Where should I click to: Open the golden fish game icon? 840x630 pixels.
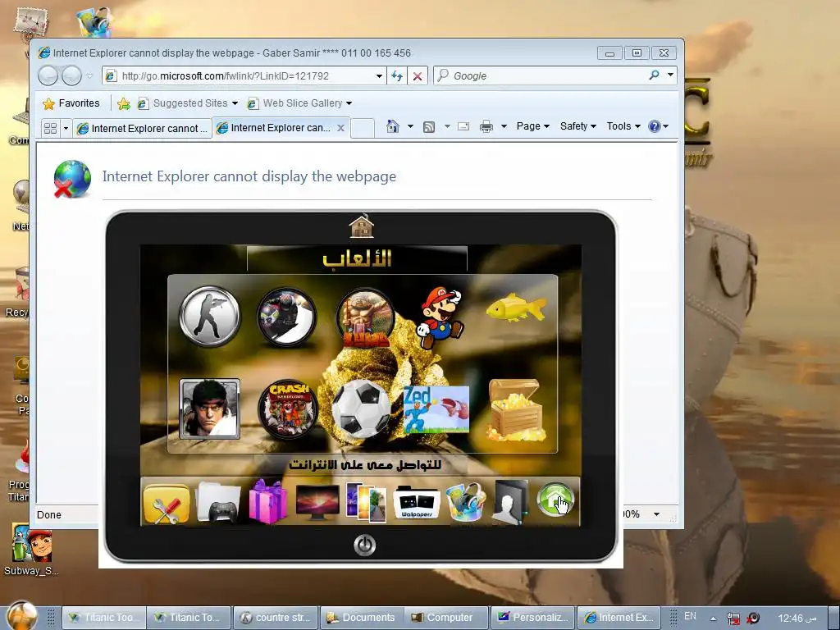click(517, 308)
